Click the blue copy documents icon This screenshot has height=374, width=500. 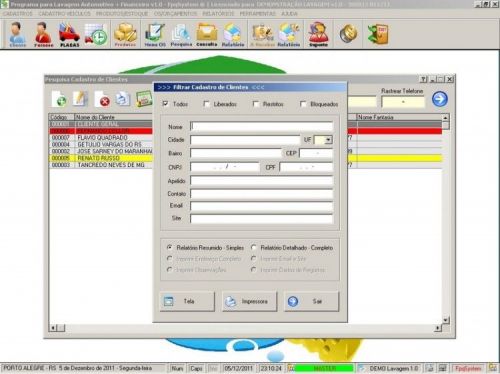click(123, 99)
